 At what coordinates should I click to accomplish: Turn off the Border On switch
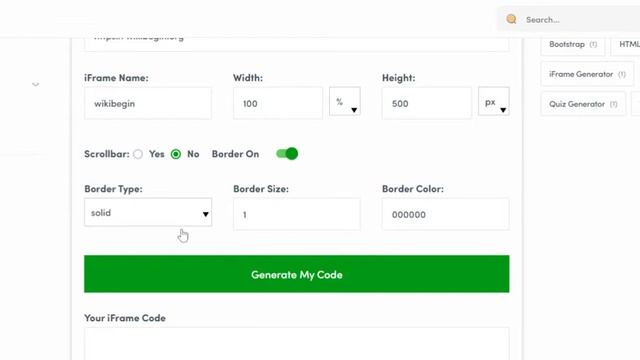pos(287,154)
